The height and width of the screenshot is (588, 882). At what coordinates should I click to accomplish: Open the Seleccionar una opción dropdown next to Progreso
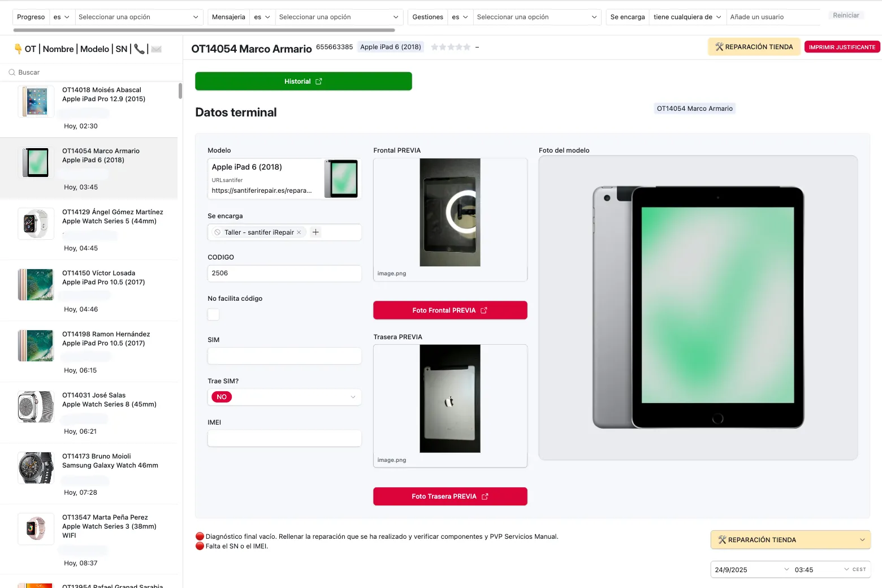(139, 17)
